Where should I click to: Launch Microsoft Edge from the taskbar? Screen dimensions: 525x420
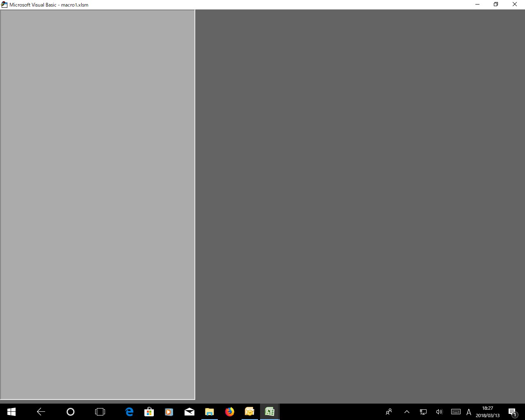(129, 412)
